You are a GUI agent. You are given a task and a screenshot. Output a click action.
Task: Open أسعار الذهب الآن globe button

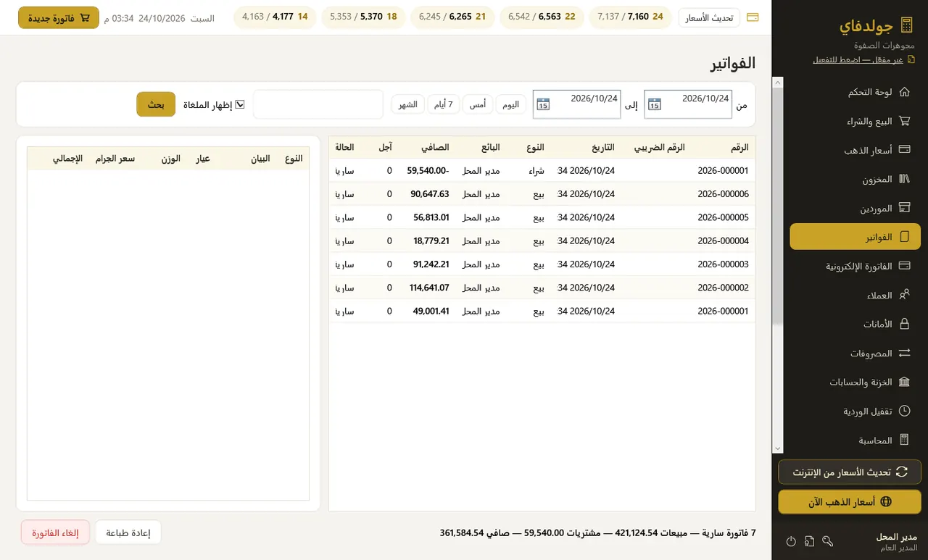pos(850,501)
